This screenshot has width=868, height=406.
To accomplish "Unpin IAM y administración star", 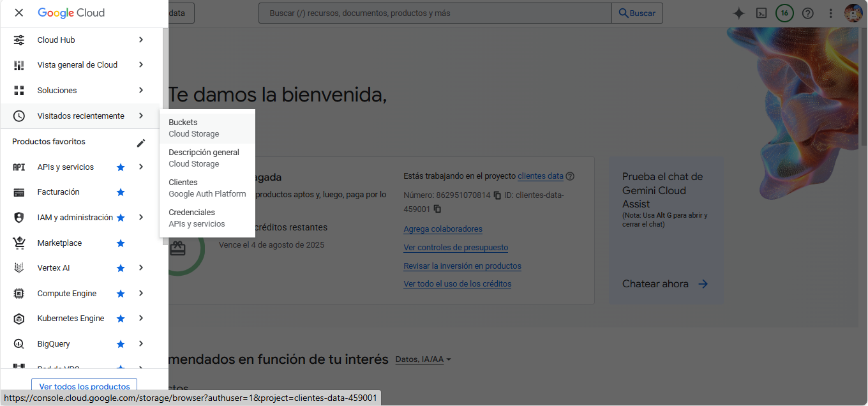I will tap(121, 218).
